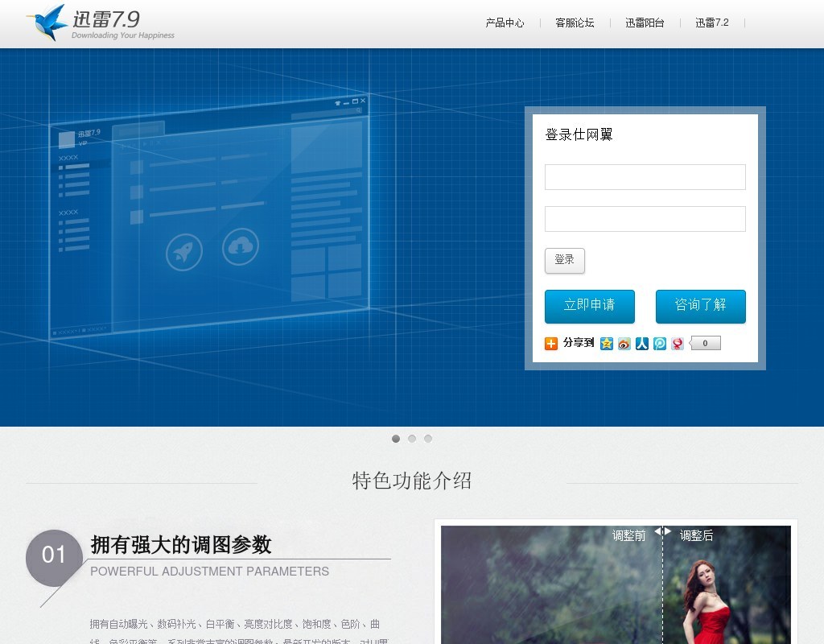
Task: Share to Renren blue icon
Action: [641, 343]
